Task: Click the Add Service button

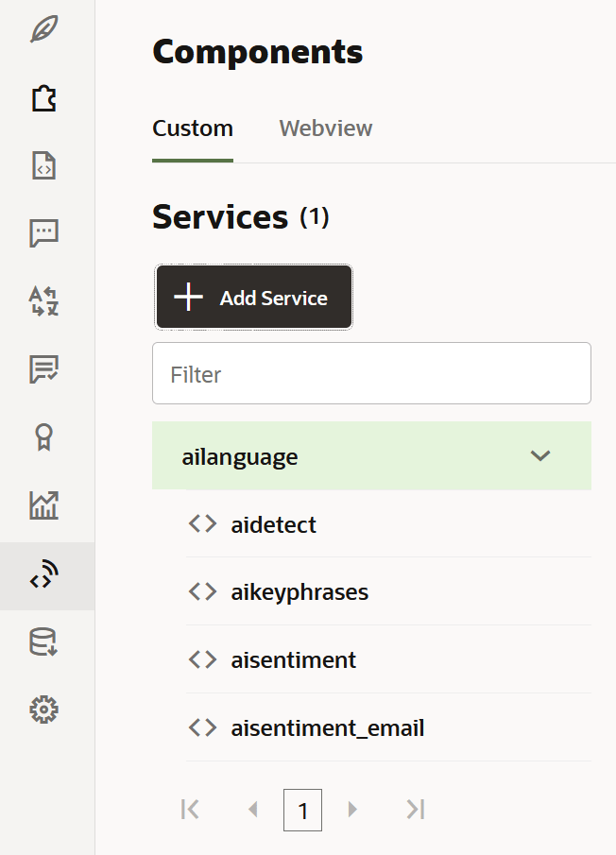Action: point(253,298)
